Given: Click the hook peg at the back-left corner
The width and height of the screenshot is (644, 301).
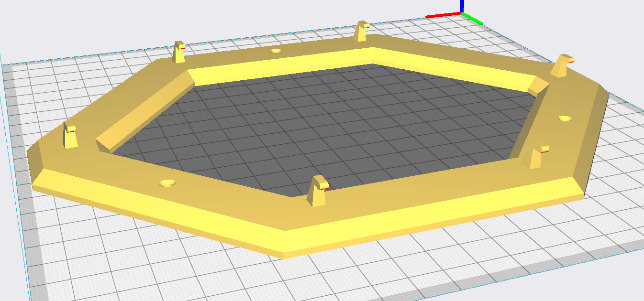Looking at the screenshot, I should coord(179,52).
